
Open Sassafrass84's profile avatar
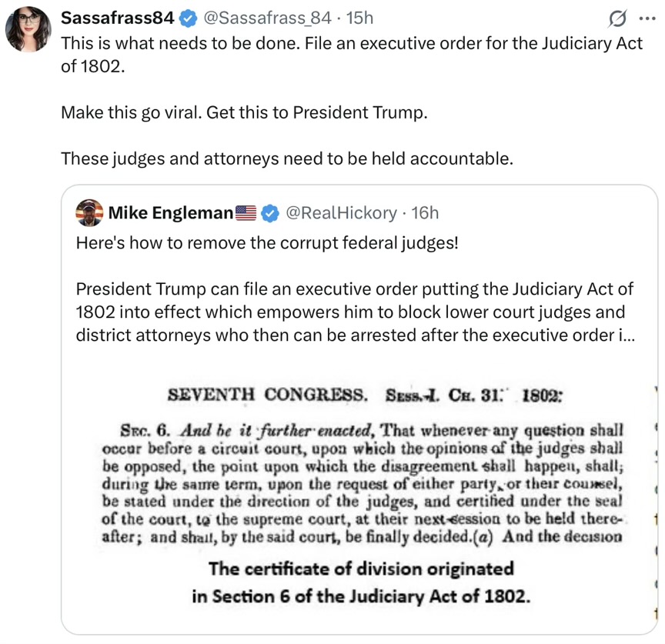click(28, 30)
